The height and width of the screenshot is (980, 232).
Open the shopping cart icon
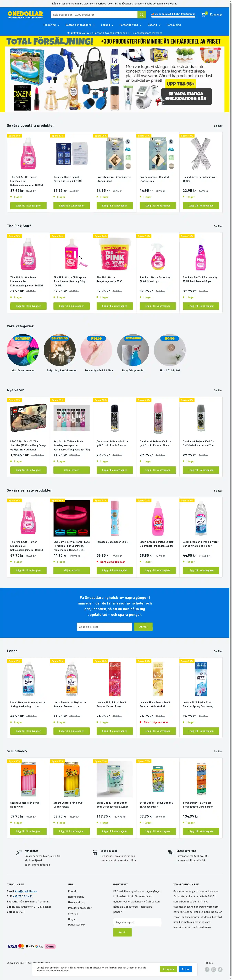coord(204,14)
